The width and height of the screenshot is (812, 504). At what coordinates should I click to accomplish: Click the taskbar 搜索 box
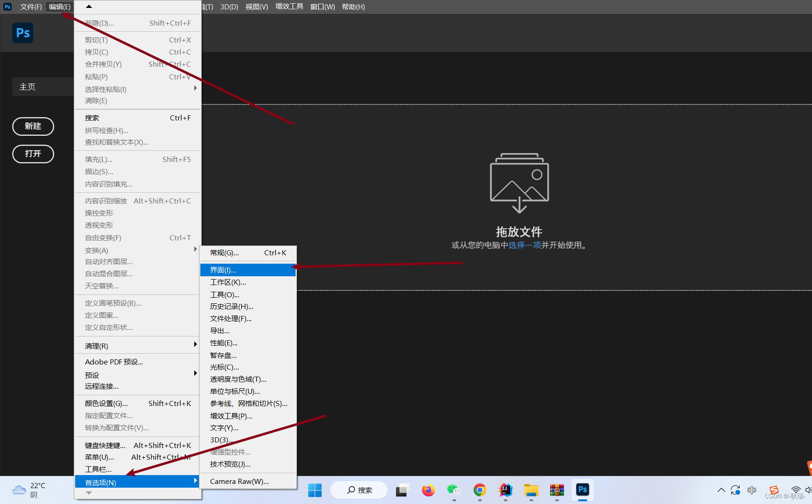coord(359,490)
